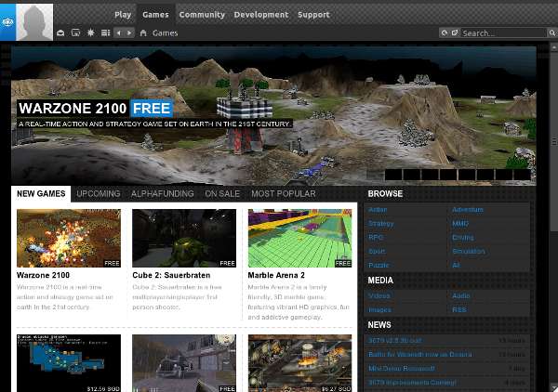This screenshot has width=558, height=392.
Task: Open the Marble Arena 2 thumbnail
Action: click(299, 238)
